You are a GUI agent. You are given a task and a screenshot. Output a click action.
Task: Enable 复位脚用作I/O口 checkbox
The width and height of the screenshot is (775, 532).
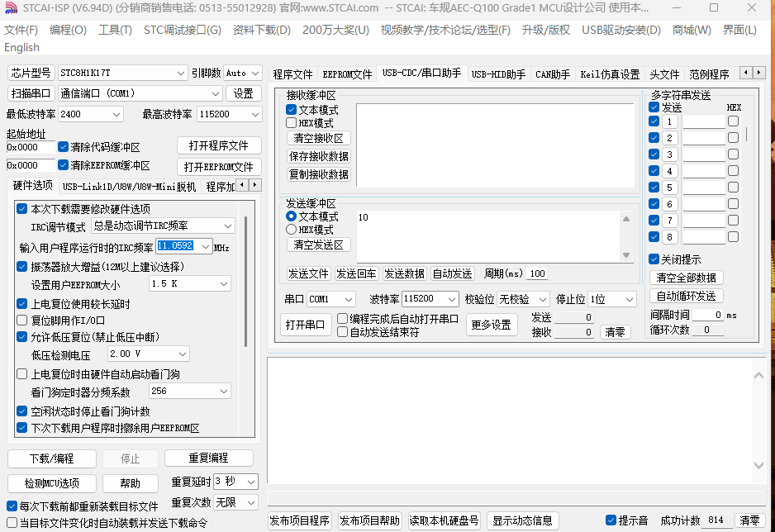[21, 320]
